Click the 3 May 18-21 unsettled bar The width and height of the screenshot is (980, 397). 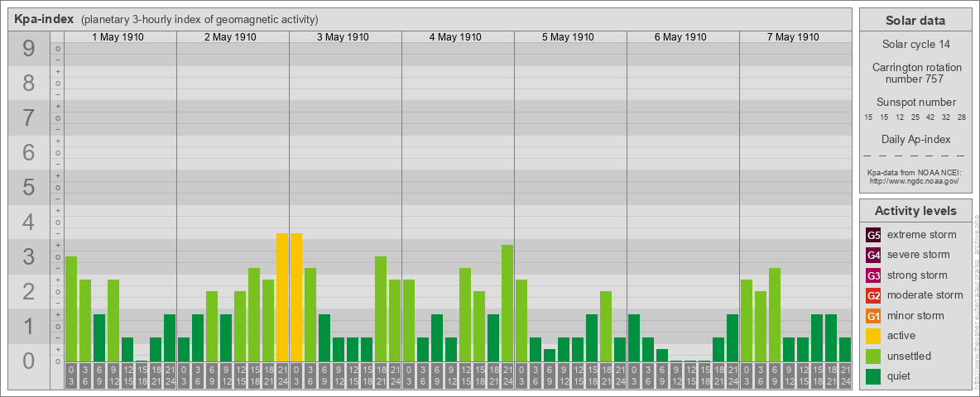tap(381, 309)
